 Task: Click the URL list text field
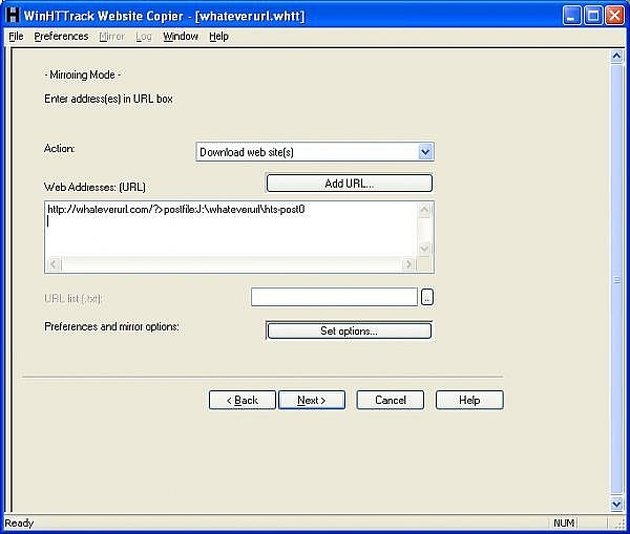(x=334, y=297)
